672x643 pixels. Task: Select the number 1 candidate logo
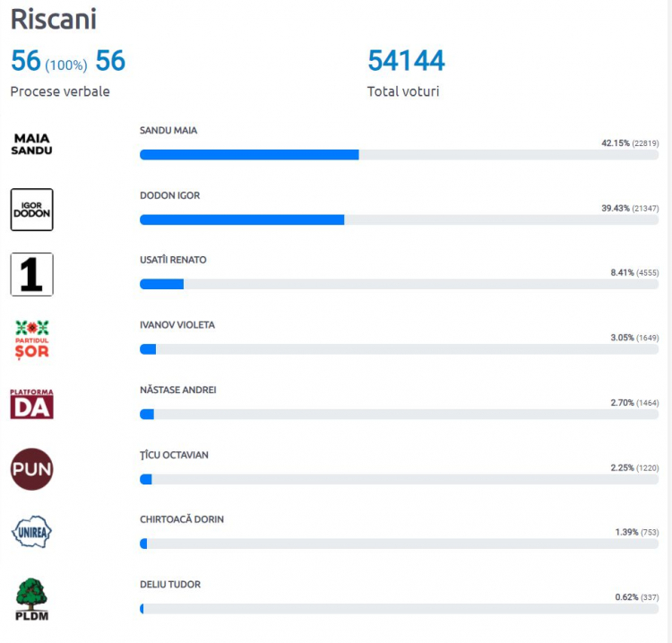(31, 274)
